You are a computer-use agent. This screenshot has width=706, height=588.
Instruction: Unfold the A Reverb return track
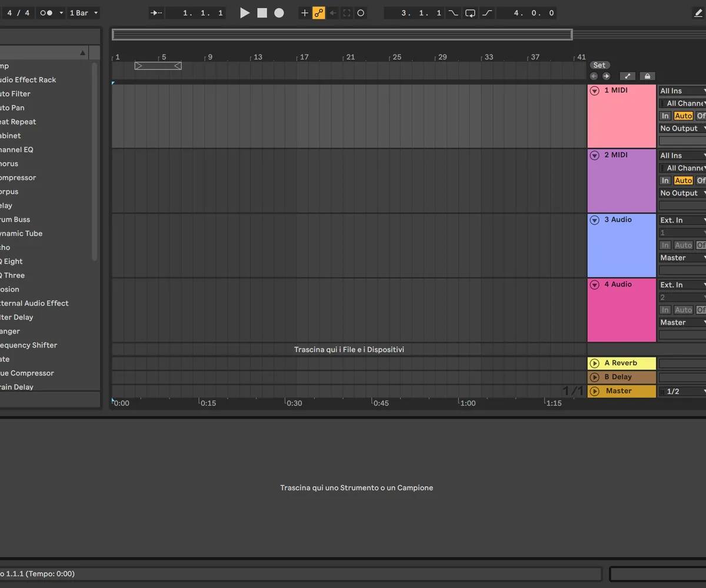coord(594,363)
